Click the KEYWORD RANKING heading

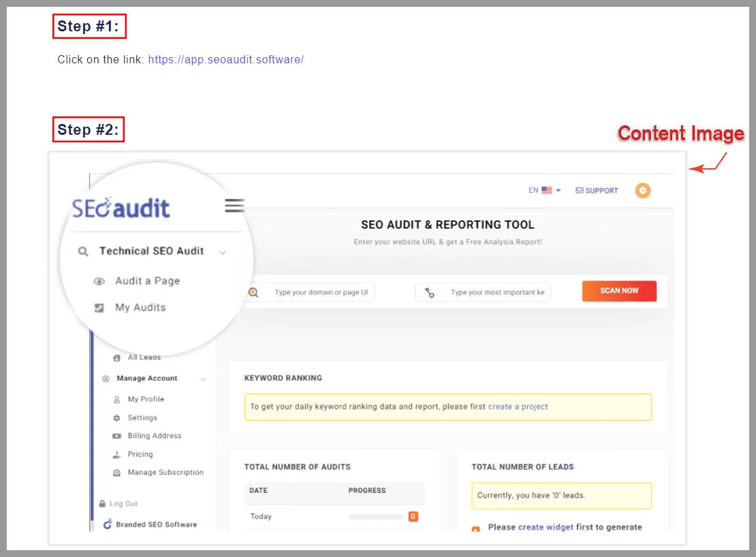(x=283, y=378)
